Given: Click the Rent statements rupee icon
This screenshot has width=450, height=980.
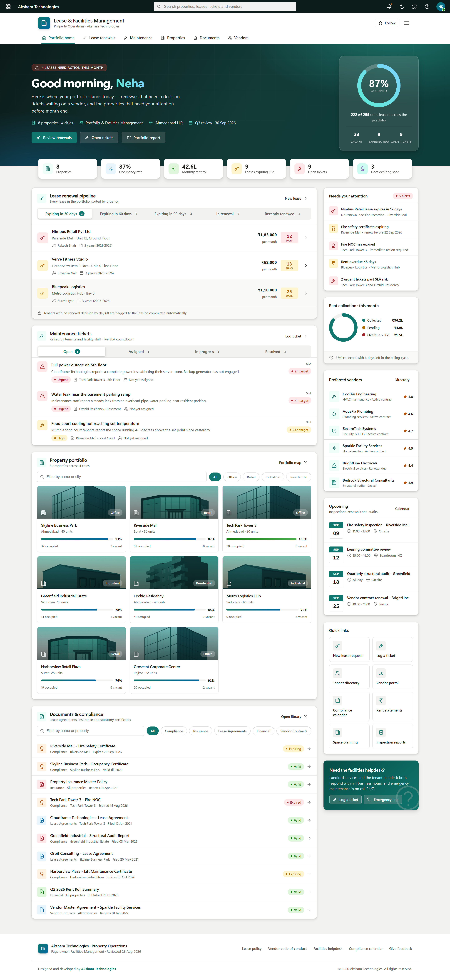Looking at the screenshot, I should coord(381,700).
